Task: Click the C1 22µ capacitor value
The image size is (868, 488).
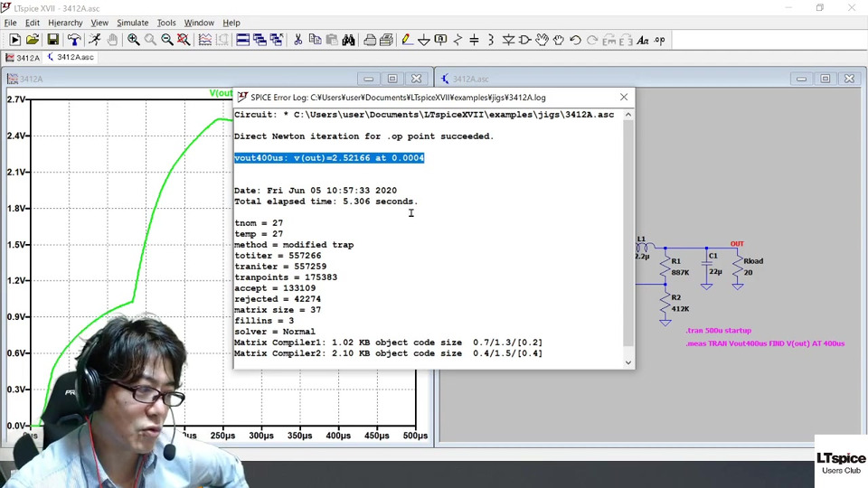Action: [716, 272]
